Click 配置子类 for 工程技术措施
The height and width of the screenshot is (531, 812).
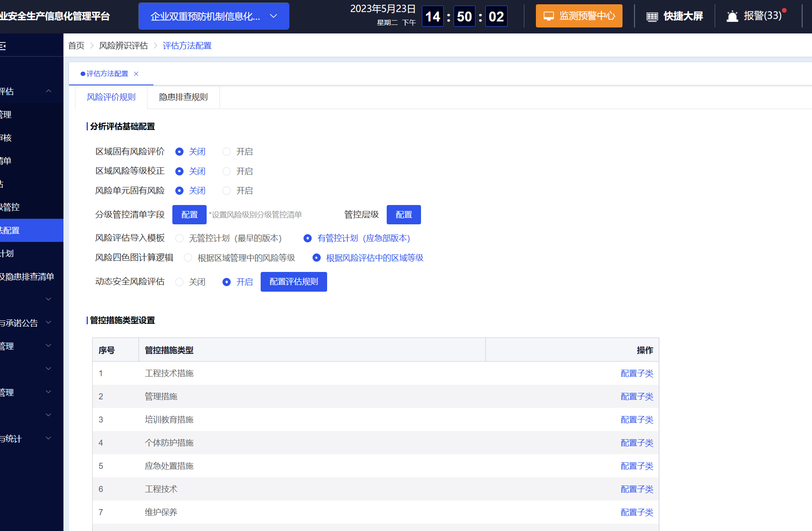(x=637, y=374)
